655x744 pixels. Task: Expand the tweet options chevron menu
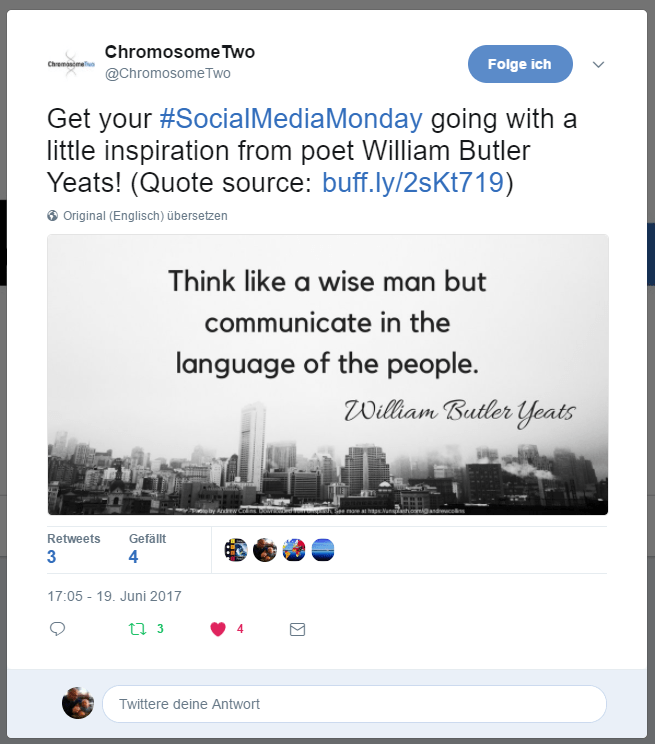click(x=599, y=64)
